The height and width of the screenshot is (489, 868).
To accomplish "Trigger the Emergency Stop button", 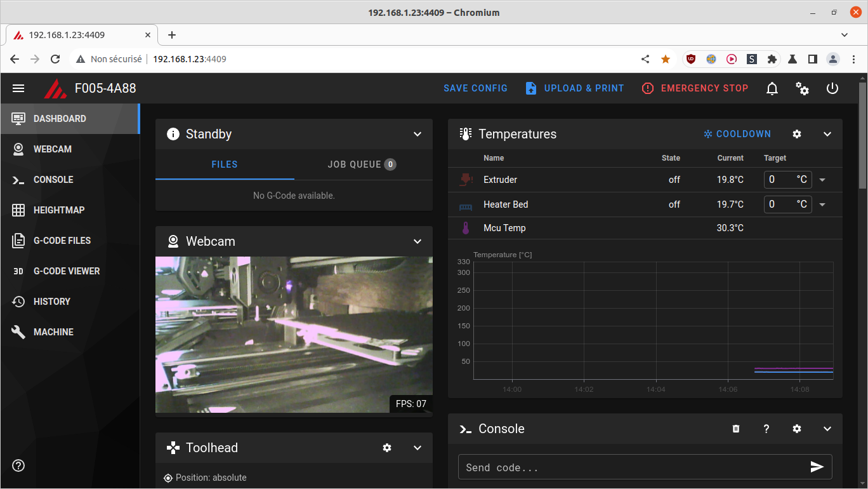I will 695,88.
